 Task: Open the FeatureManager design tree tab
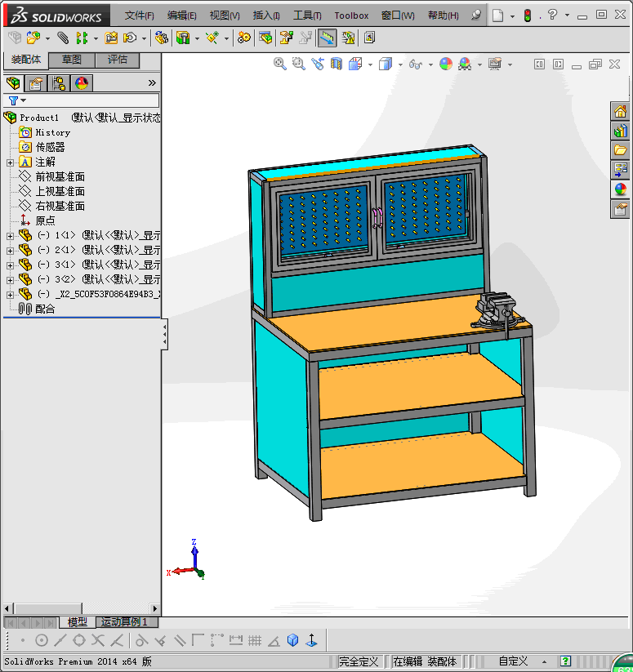[x=14, y=82]
